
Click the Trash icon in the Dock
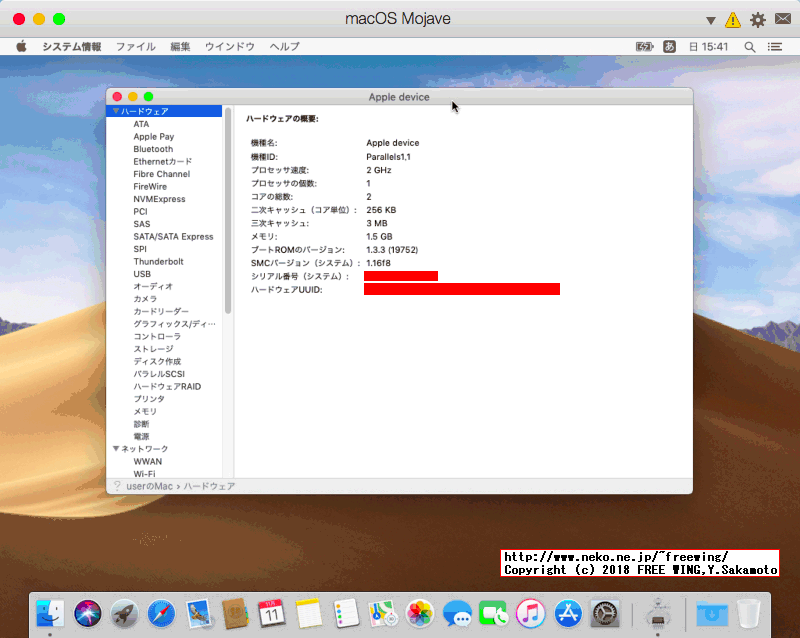coord(747,613)
